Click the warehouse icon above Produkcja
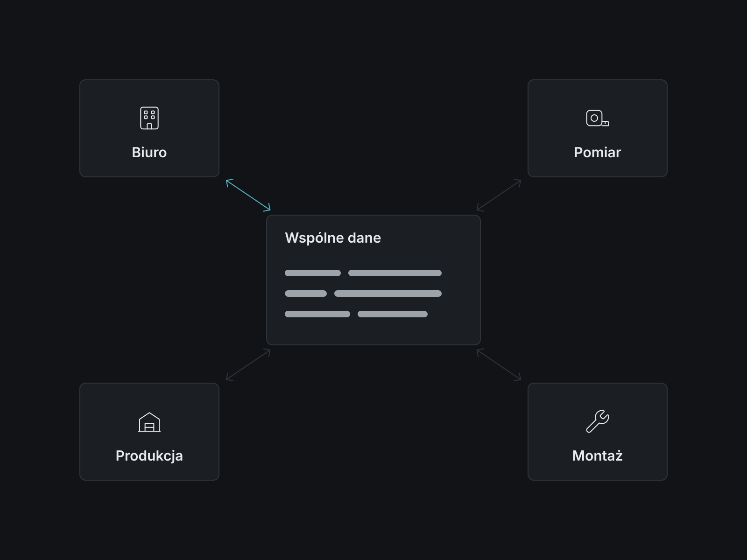747x560 pixels. 149,422
